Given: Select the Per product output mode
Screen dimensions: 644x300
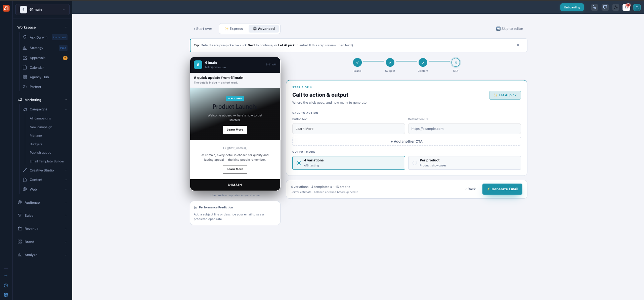Looking at the screenshot, I should [x=464, y=163].
